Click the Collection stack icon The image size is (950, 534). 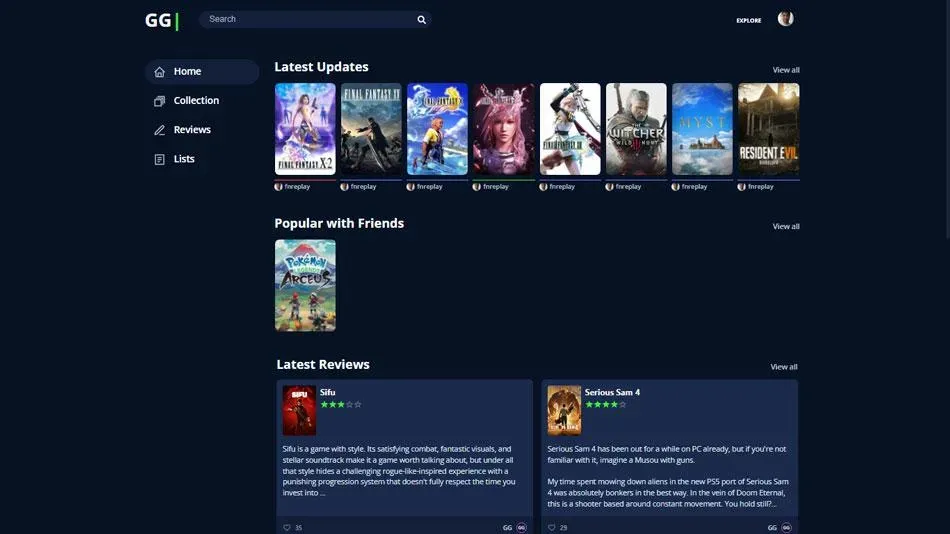(159, 101)
